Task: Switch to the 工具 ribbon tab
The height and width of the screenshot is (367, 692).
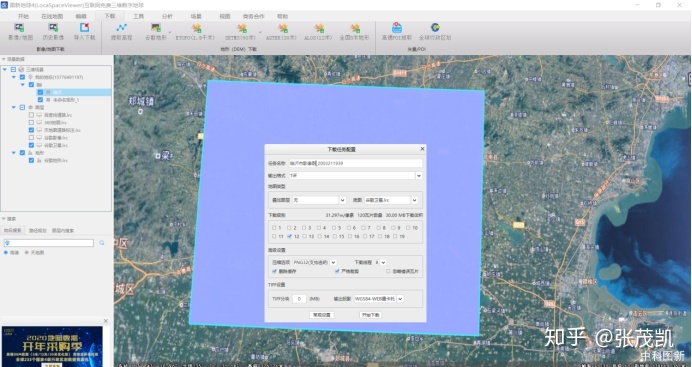Action: pos(139,16)
